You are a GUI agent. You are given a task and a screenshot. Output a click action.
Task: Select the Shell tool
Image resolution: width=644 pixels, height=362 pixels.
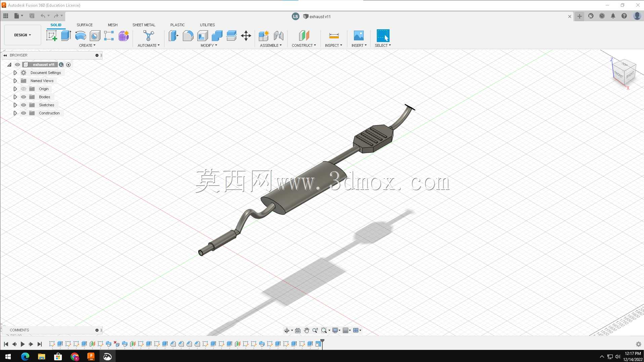click(x=202, y=36)
